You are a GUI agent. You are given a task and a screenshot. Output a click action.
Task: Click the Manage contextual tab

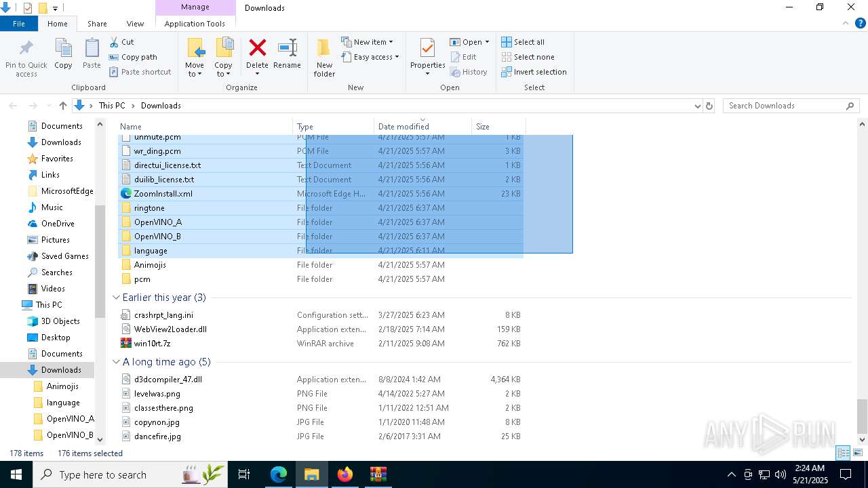coord(195,7)
